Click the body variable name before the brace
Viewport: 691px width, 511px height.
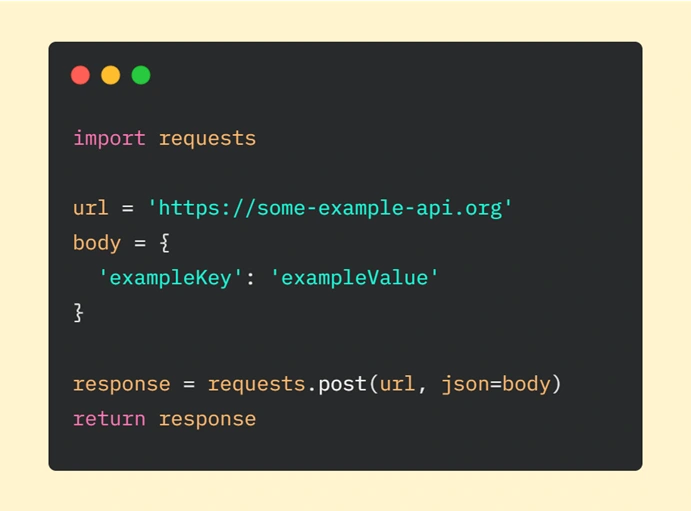pos(97,243)
